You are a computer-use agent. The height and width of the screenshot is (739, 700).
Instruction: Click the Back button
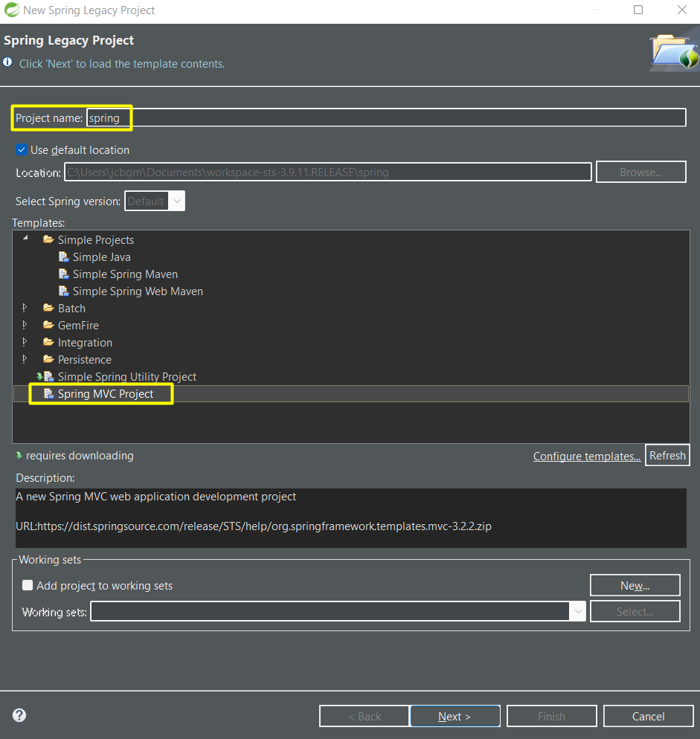[x=365, y=717]
